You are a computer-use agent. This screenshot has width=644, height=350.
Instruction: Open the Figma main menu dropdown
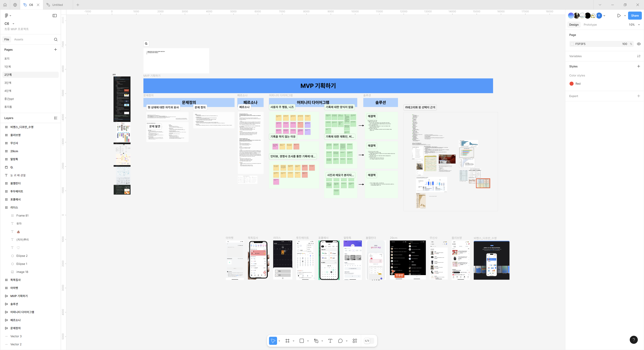click(8, 15)
